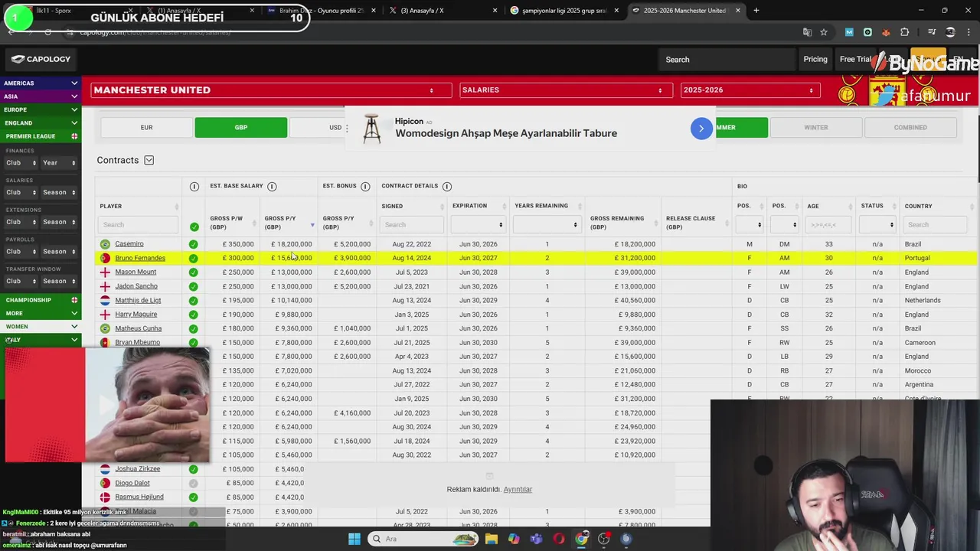Open Matthijs de Ligt player link
This screenshot has height=551, width=980.
click(138, 300)
